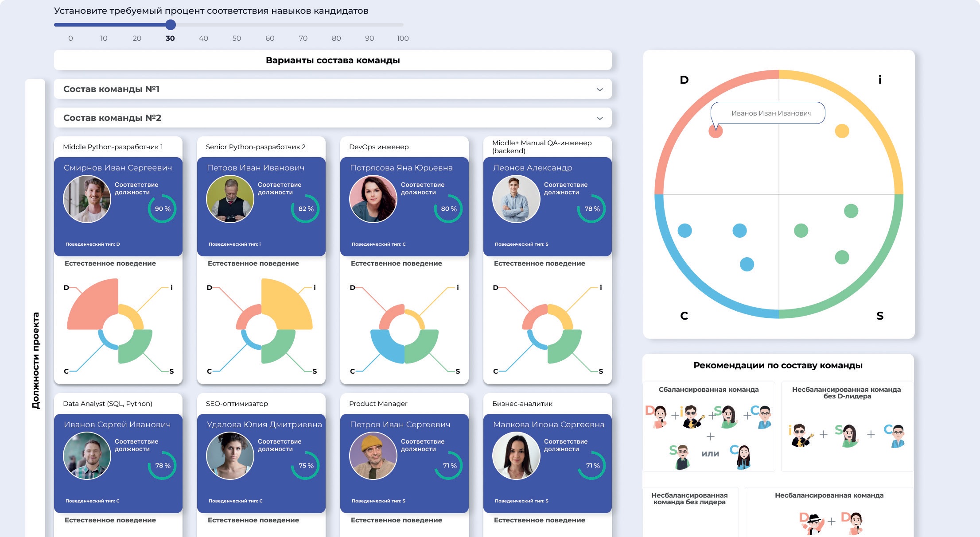This screenshot has width=980, height=537.
Task: Click the Иванов Иван Иванович tooltip bubble
Action: point(768,113)
